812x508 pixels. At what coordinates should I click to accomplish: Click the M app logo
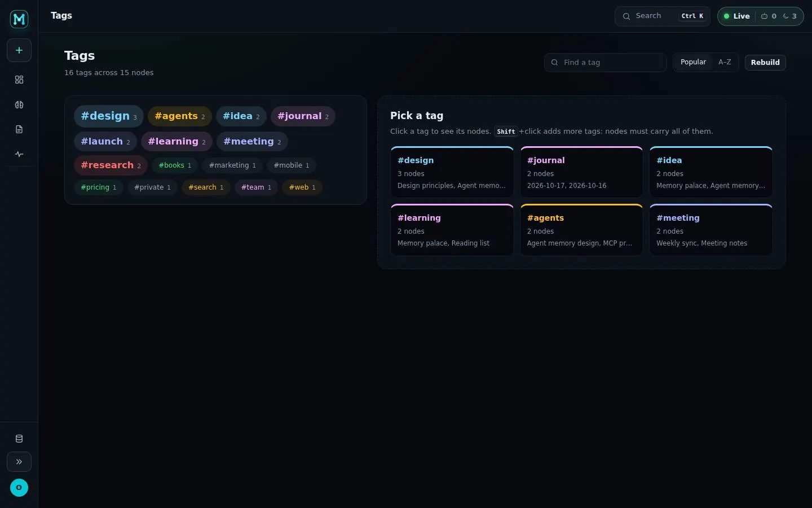[x=19, y=19]
